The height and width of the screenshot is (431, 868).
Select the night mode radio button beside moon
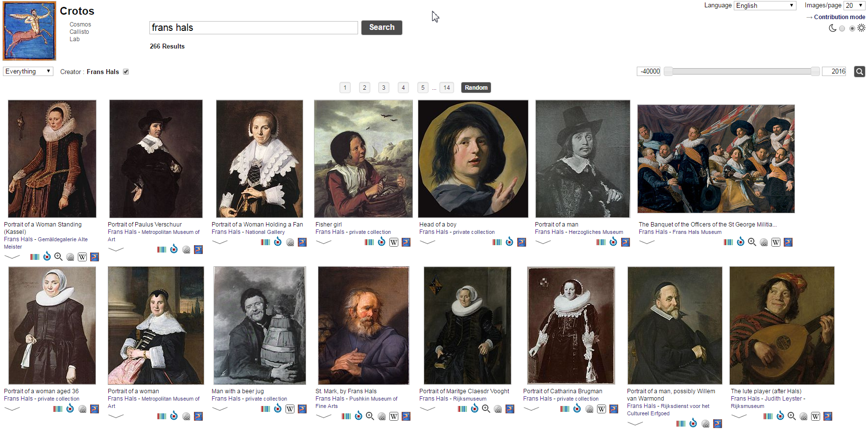tap(842, 28)
